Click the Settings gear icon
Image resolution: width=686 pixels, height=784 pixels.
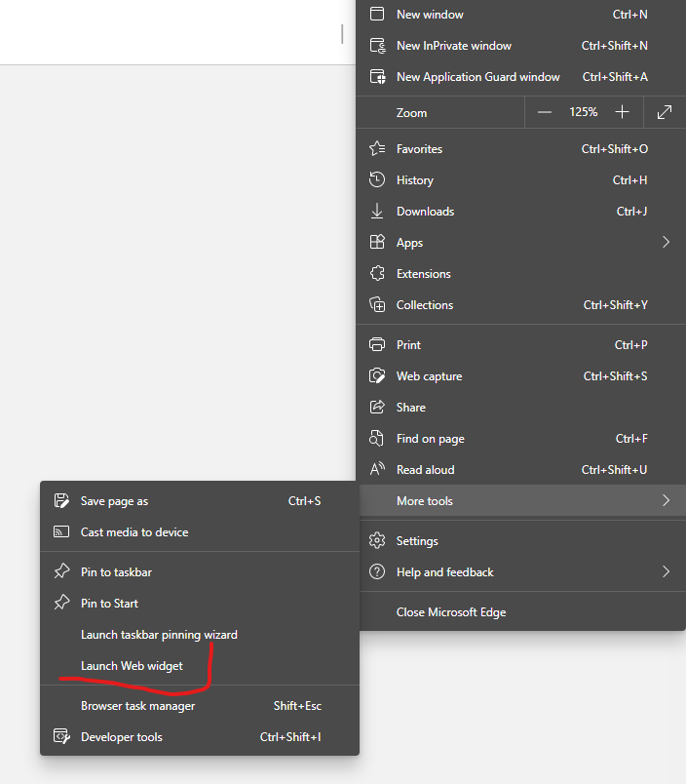pyautogui.click(x=377, y=540)
